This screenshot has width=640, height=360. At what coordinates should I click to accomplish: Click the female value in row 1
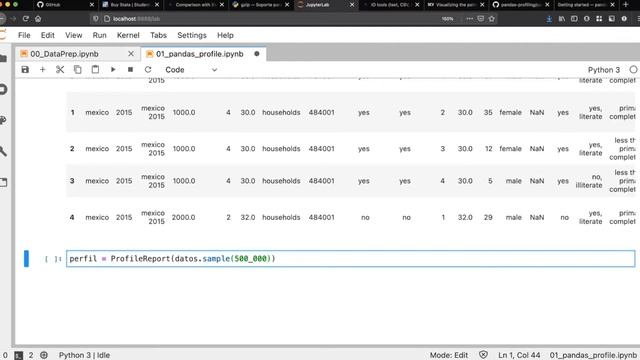pos(510,112)
